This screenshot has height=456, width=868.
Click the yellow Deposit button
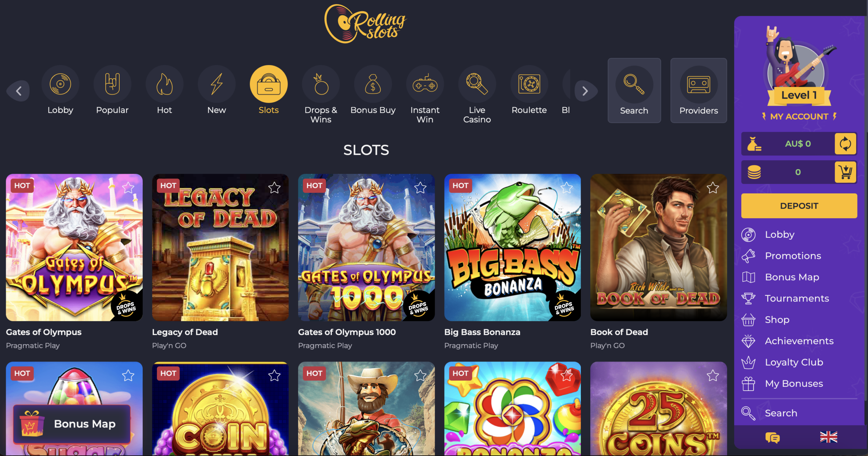click(799, 206)
